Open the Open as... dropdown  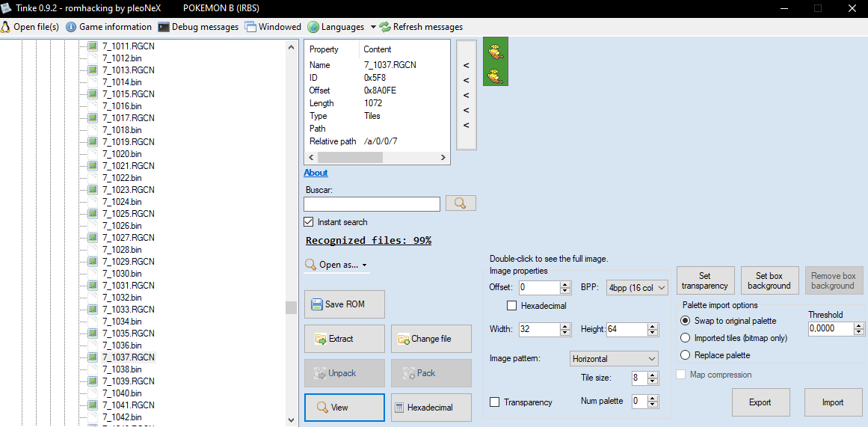pos(337,265)
